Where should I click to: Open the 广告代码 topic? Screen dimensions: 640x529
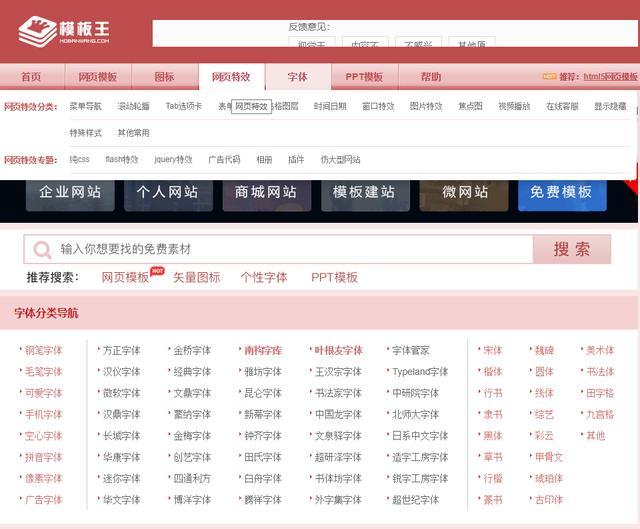coord(224,160)
